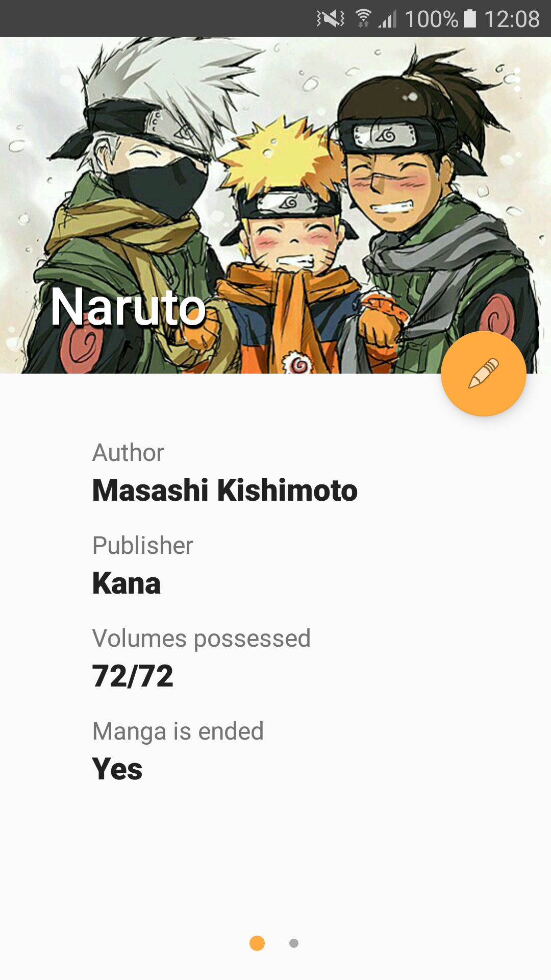Tap the Manga is ended label

(178, 732)
